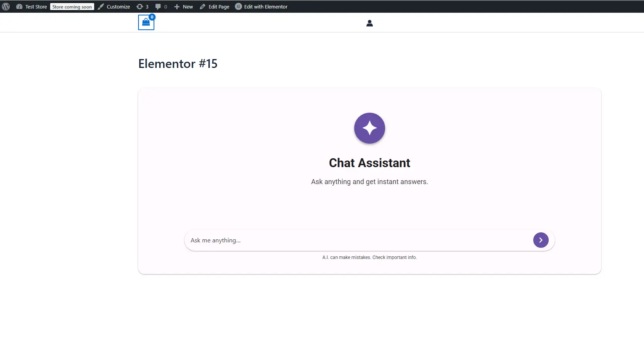The width and height of the screenshot is (644, 352).
Task: Click the cart count badge showing 0
Action: [x=152, y=17]
